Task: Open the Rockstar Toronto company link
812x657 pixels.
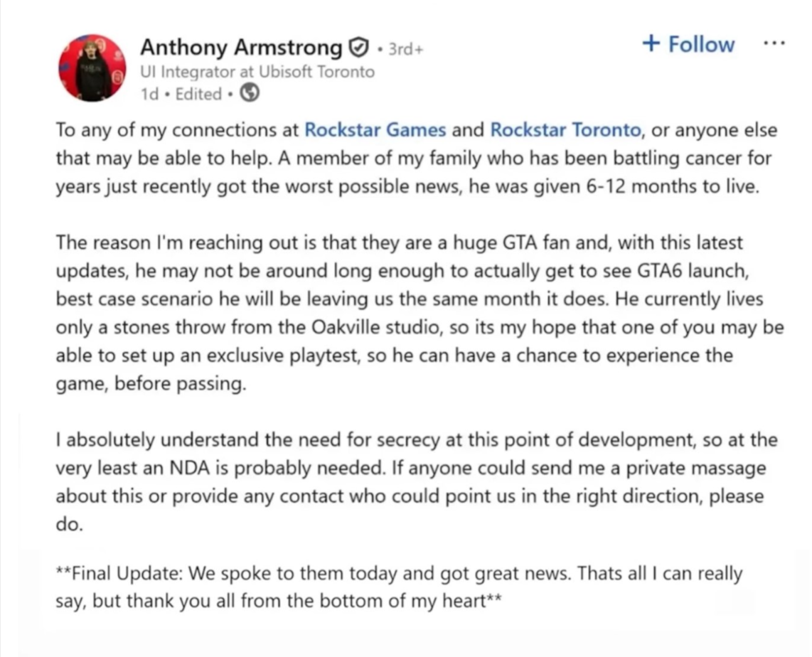Action: [566, 130]
